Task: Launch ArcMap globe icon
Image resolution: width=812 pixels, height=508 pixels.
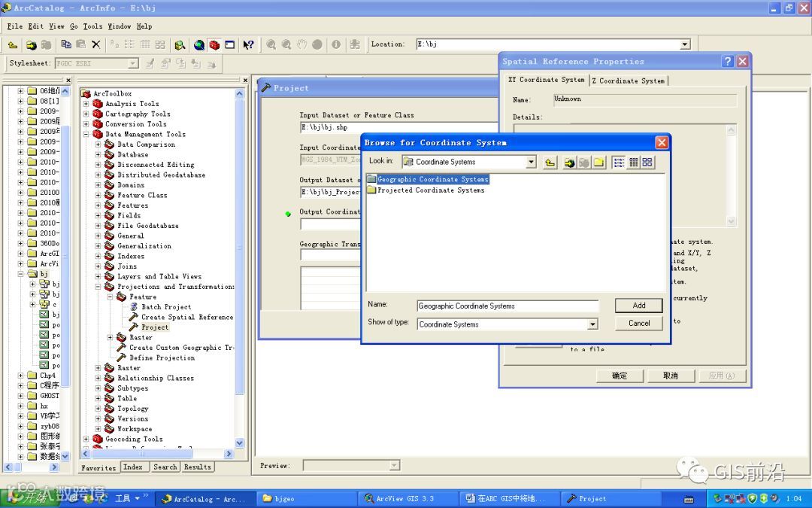Action: [x=199, y=45]
